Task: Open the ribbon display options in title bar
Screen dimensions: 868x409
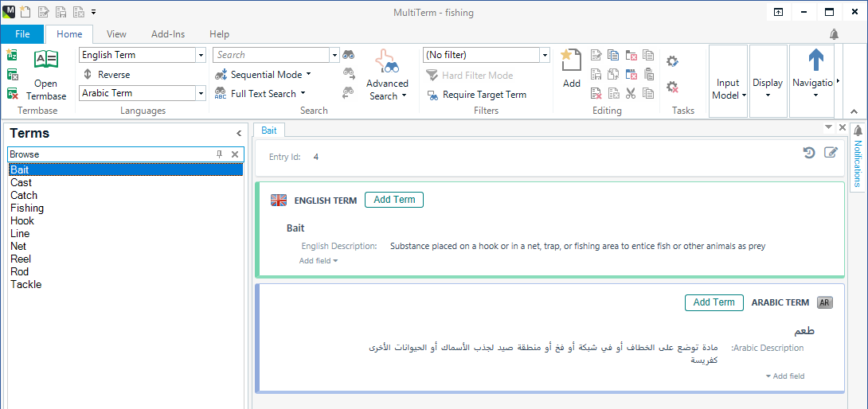Action: [778, 12]
